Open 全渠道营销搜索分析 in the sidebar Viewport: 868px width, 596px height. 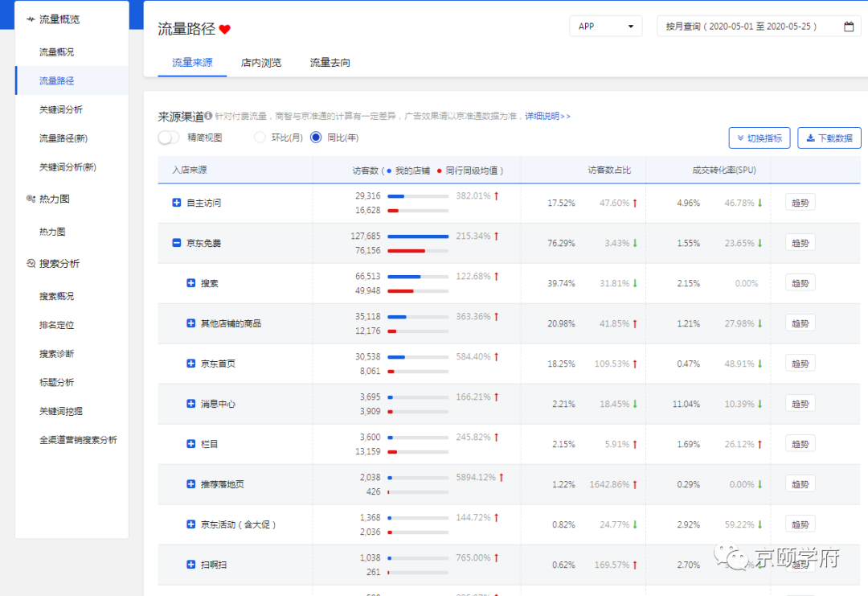click(x=78, y=440)
